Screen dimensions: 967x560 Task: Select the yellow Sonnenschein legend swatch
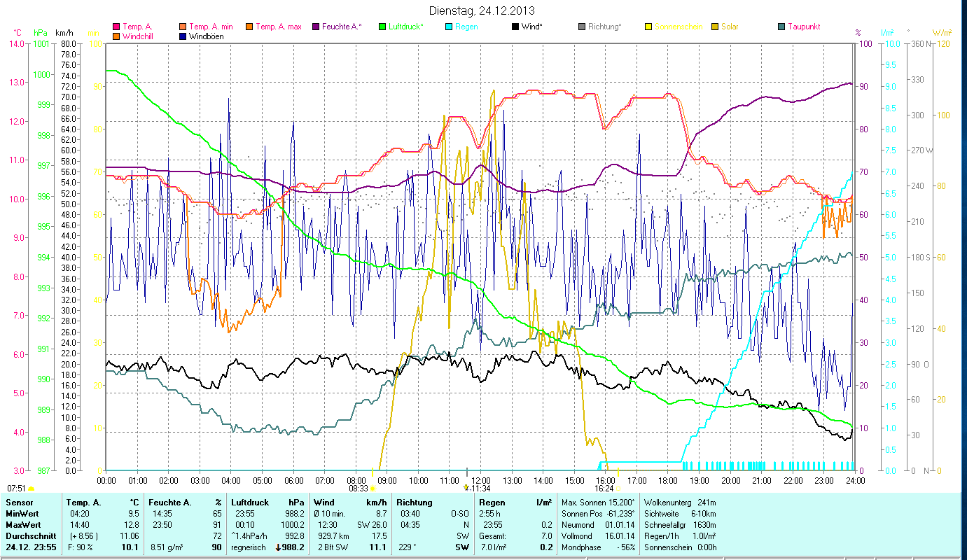tap(648, 27)
